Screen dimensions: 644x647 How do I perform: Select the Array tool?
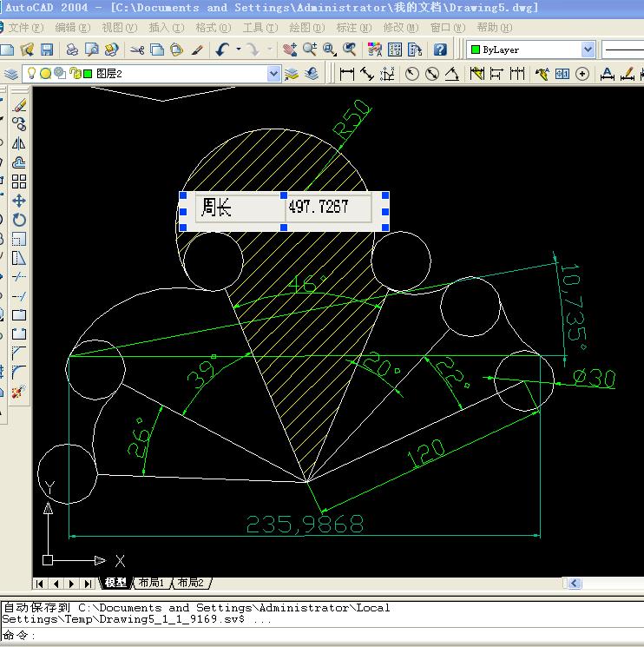19,182
